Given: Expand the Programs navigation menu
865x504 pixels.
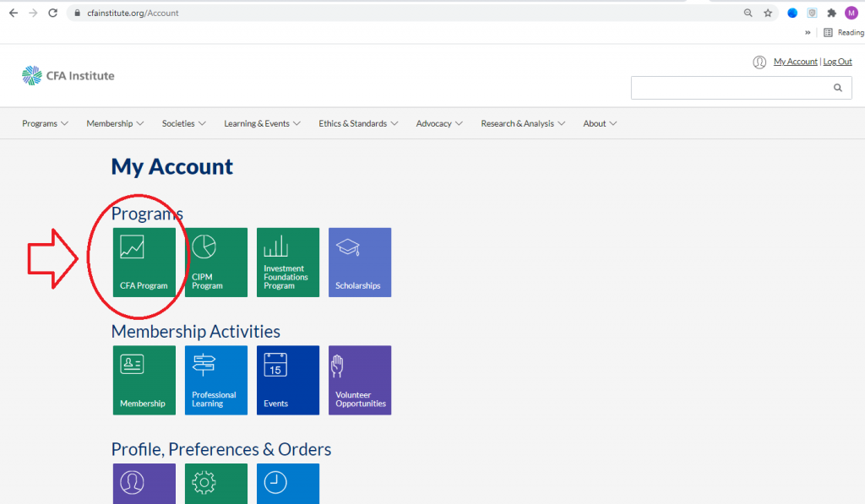Looking at the screenshot, I should (46, 123).
